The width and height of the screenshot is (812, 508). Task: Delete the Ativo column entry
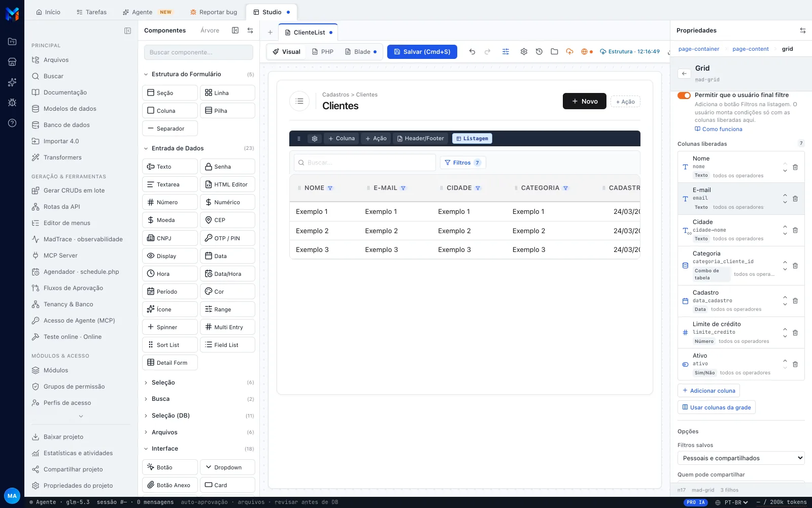pos(795,364)
